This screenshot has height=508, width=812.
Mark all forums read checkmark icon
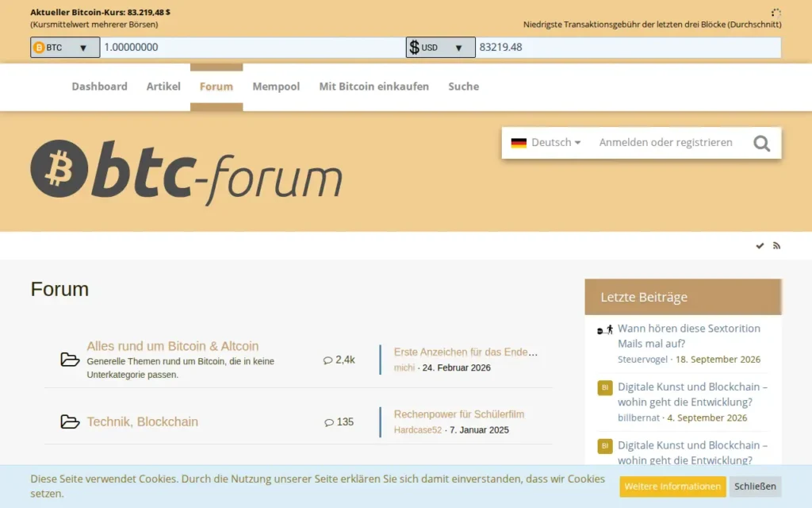760,246
